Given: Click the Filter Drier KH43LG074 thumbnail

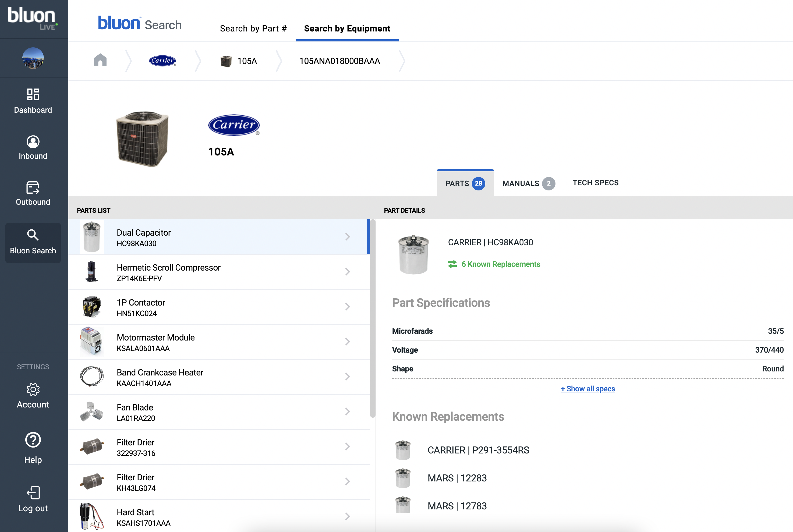Looking at the screenshot, I should tap(92, 481).
